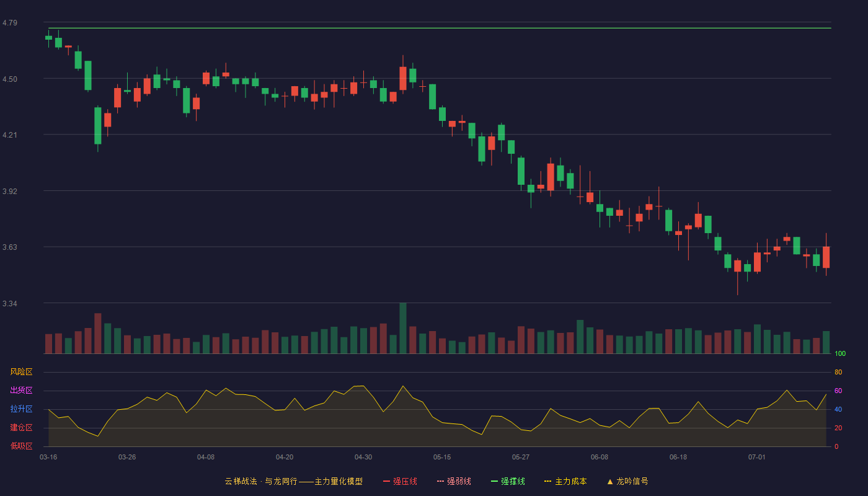868x496 pixels.
Task: Click the yellow dotted icon beside 主力成本
Action: click(x=548, y=481)
